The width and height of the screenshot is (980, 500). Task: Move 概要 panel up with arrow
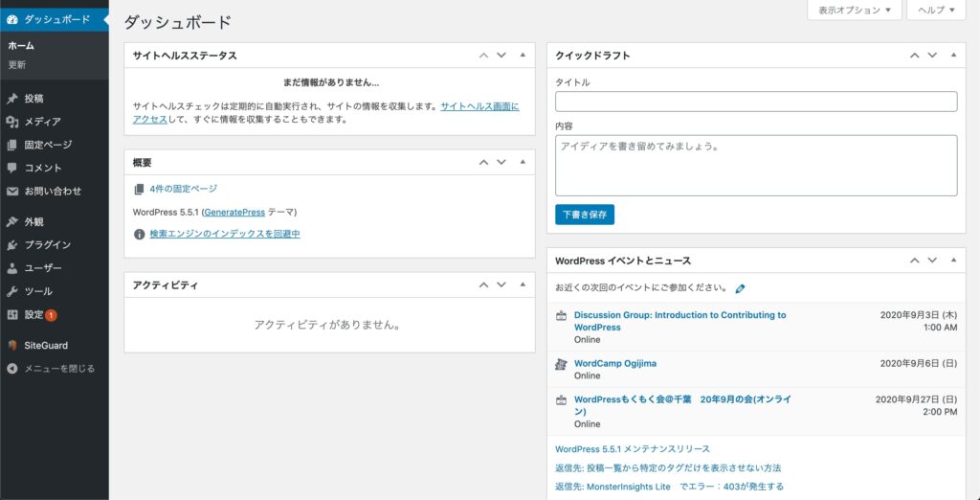point(483,162)
